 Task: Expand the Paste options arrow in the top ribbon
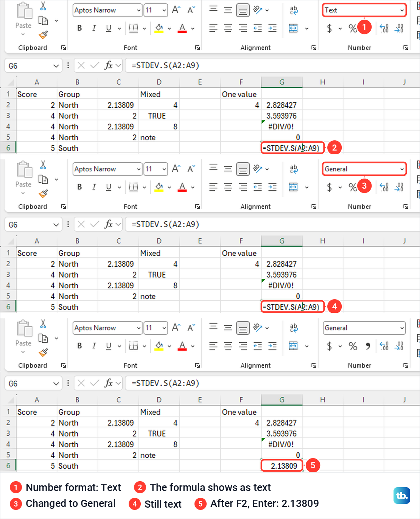[x=23, y=34]
